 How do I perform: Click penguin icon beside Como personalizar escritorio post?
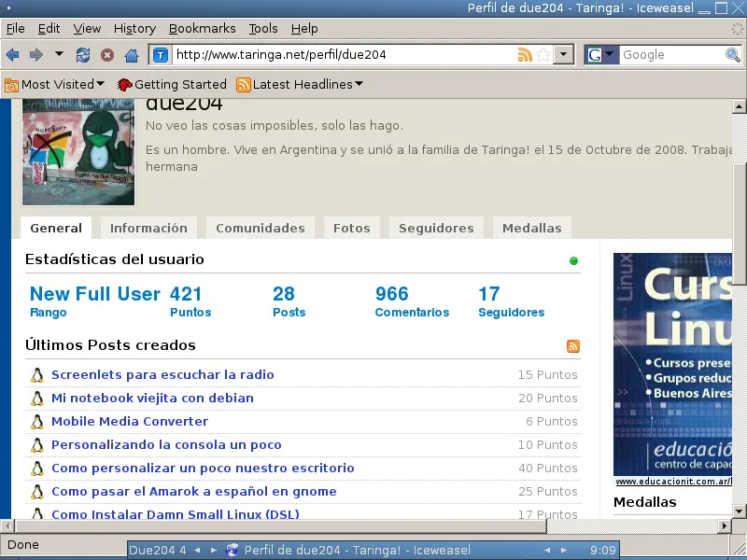(x=37, y=469)
